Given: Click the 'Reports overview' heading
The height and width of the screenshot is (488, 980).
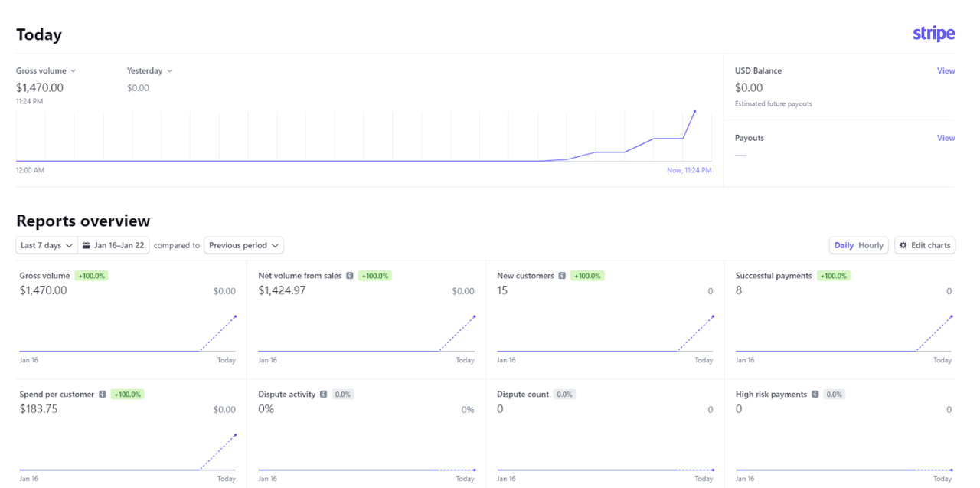Looking at the screenshot, I should point(83,221).
